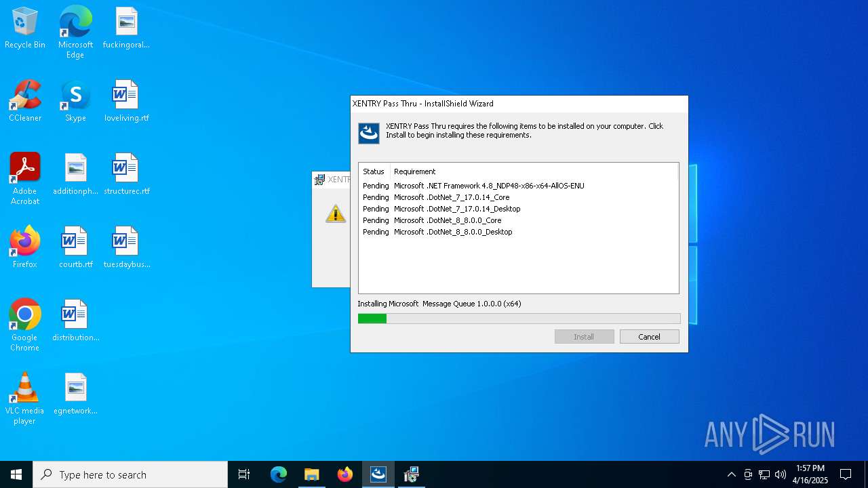
Task: Click the Status column header
Action: click(374, 171)
